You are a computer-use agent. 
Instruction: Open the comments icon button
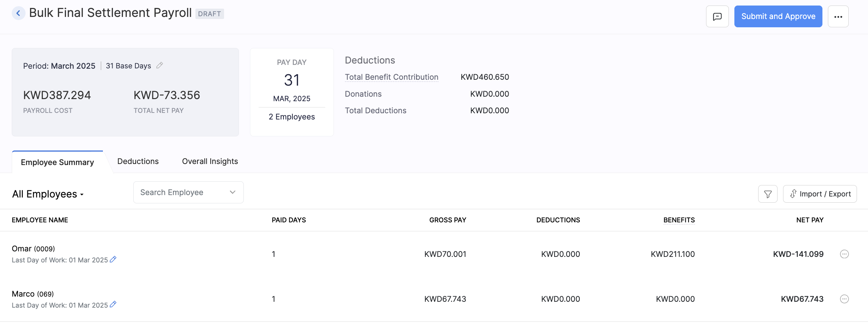pos(717,17)
